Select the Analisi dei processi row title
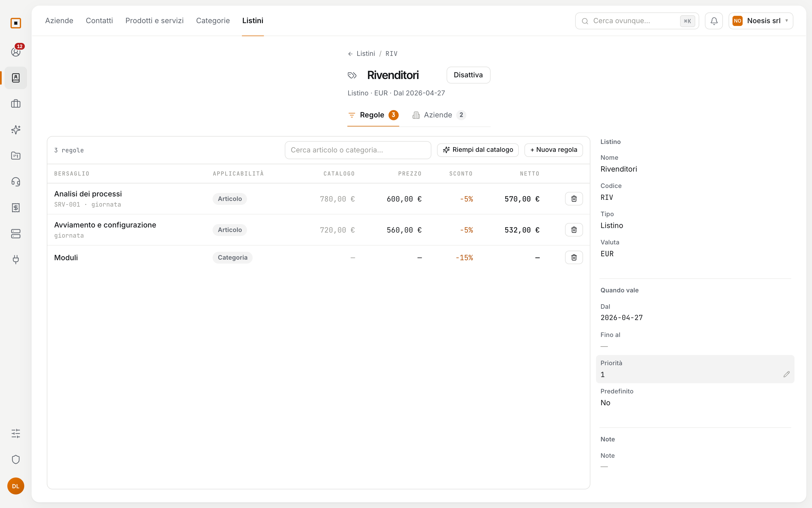The image size is (812, 508). (88, 194)
